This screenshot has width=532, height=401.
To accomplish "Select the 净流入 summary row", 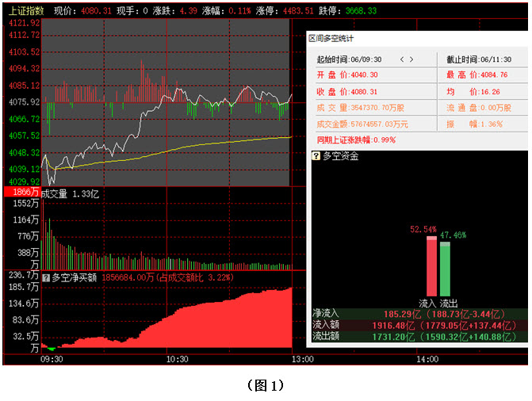I will (x=418, y=314).
